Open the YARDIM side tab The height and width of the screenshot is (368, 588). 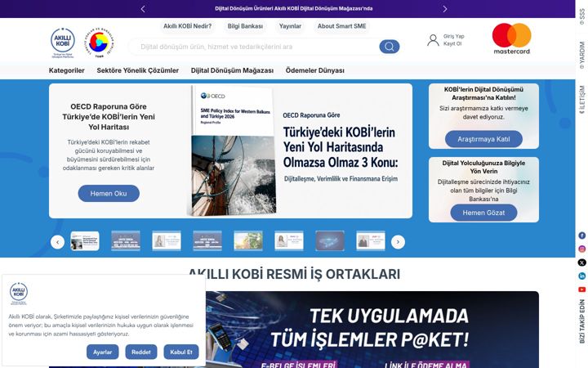581,56
